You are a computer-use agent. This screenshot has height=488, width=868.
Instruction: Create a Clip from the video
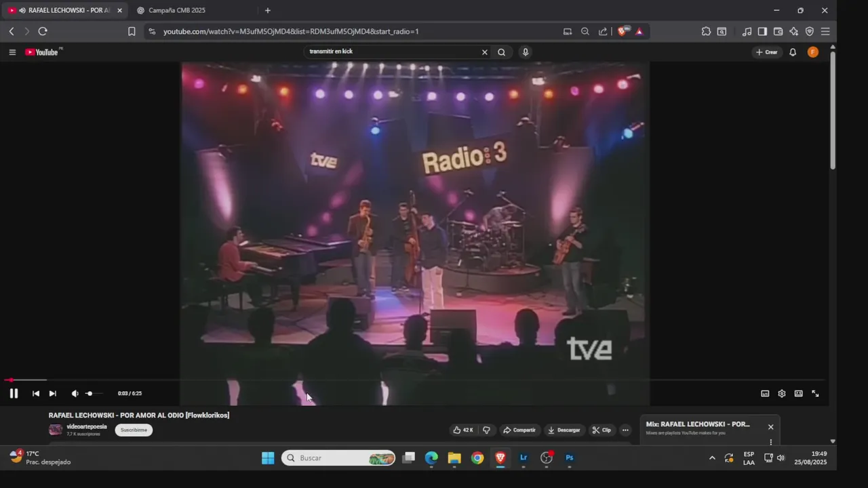(601, 430)
